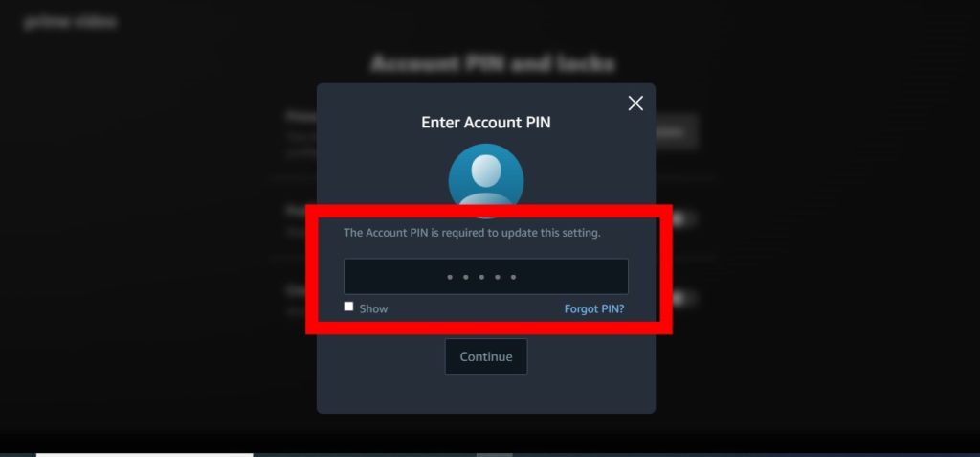Close the Enter Account PIN dialog
Image resolution: width=980 pixels, height=457 pixels.
635,103
